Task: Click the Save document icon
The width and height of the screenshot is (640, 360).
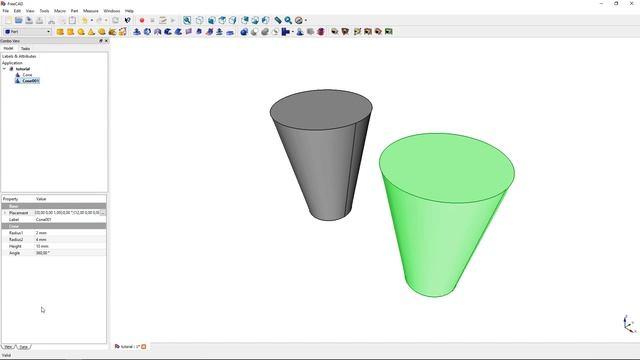Action: click(29, 20)
